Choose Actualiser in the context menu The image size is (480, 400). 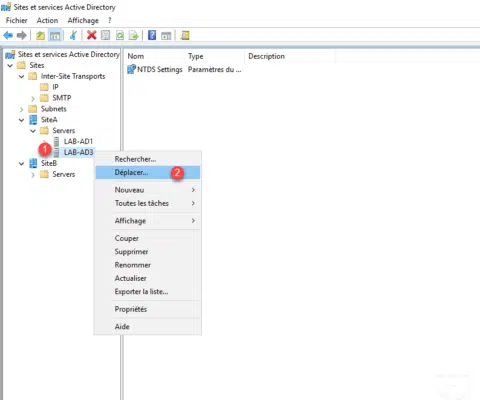pos(148,278)
